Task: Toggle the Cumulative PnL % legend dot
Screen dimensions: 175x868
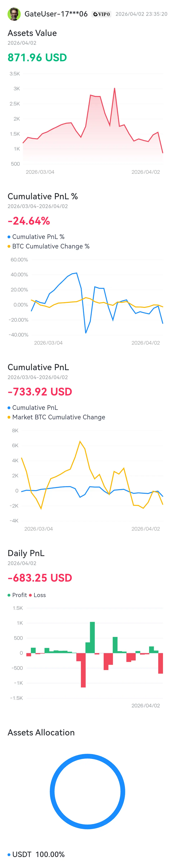Action: coord(9,237)
